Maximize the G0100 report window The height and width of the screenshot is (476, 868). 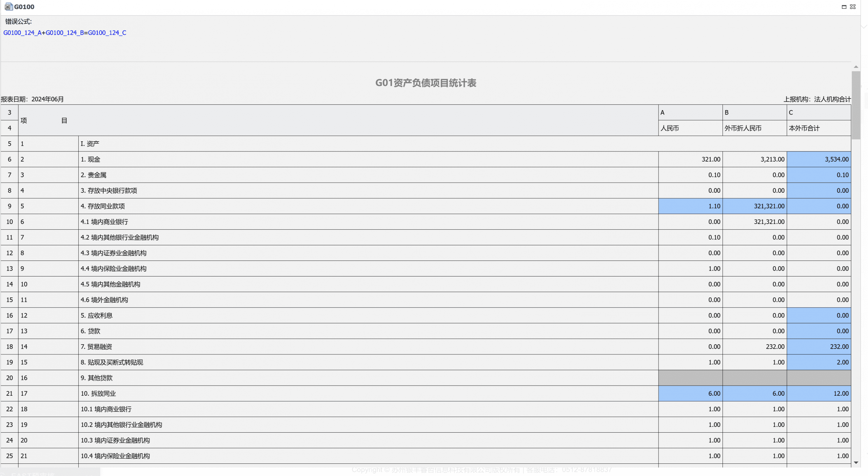[x=844, y=7]
